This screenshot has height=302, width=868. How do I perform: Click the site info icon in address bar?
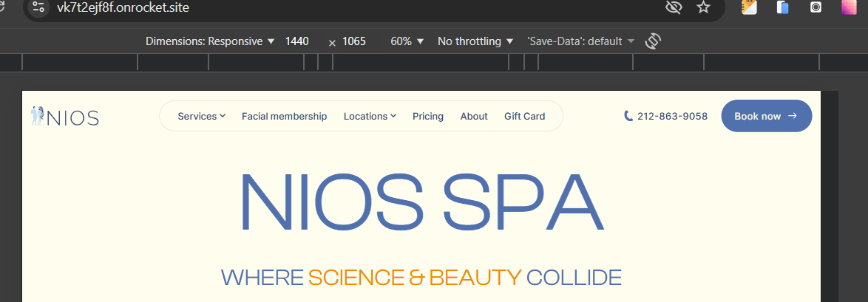(x=38, y=7)
